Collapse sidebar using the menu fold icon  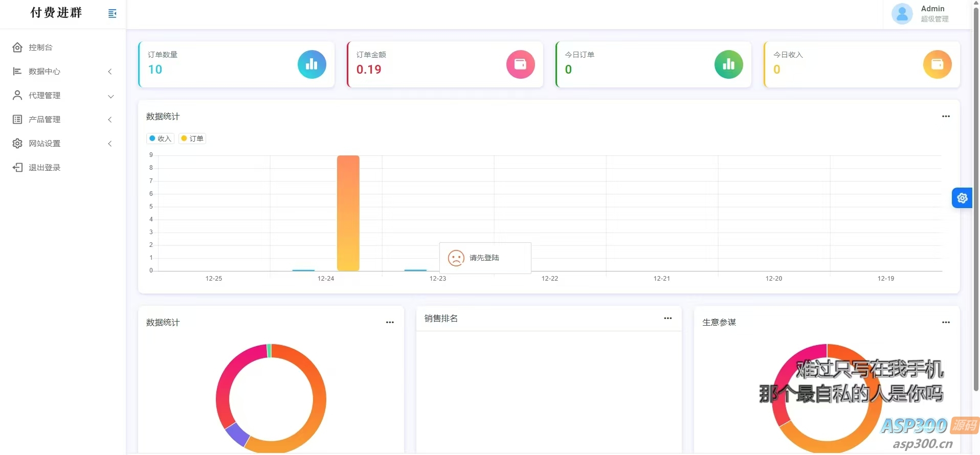113,13
